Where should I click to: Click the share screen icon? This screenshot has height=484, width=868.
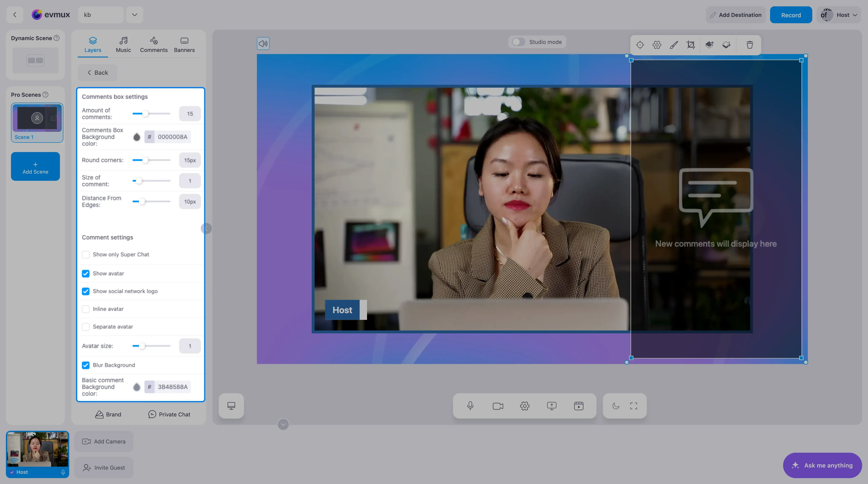tap(552, 406)
